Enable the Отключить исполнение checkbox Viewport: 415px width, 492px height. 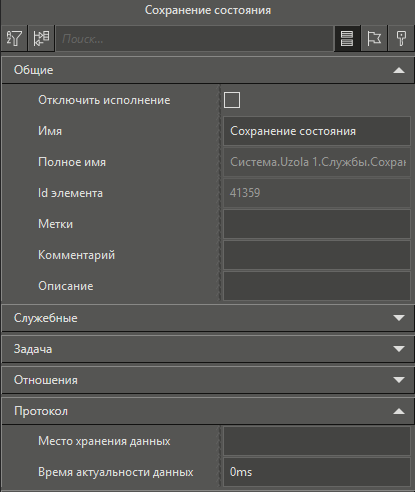[x=232, y=100]
